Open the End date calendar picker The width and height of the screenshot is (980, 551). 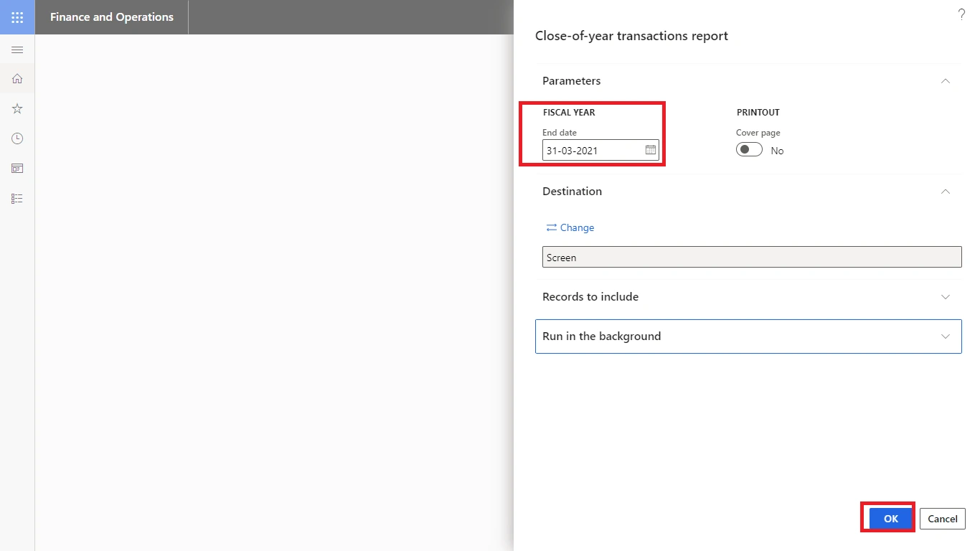click(651, 150)
